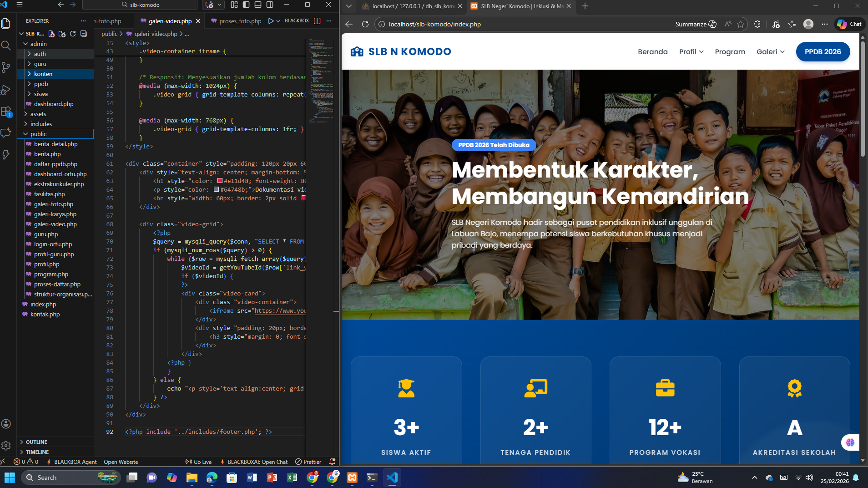Open the Search view in VS Code activity bar

6,45
